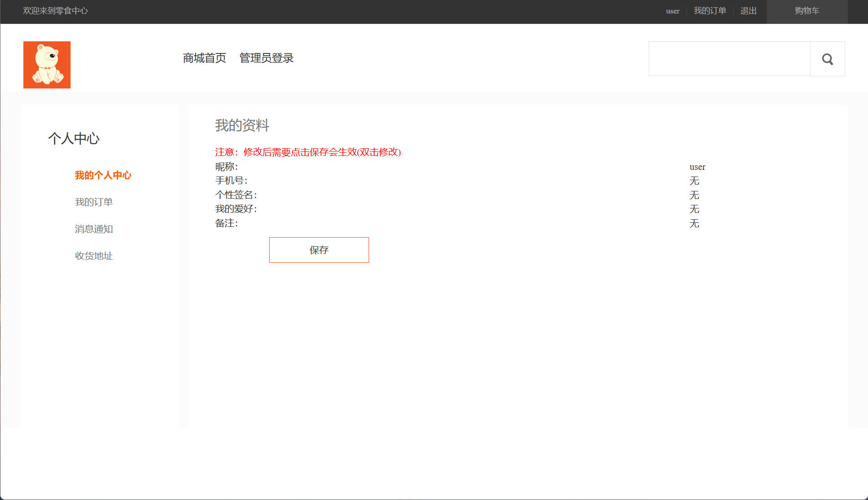Click the 备注 remarks value 无
This screenshot has height=500, width=868.
point(694,223)
